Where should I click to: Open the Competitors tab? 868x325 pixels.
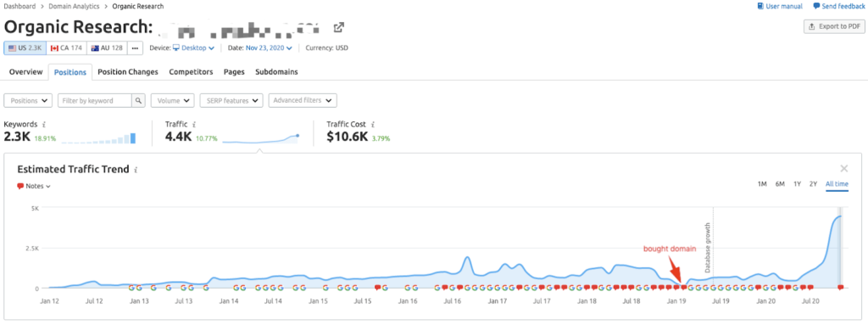tap(191, 72)
